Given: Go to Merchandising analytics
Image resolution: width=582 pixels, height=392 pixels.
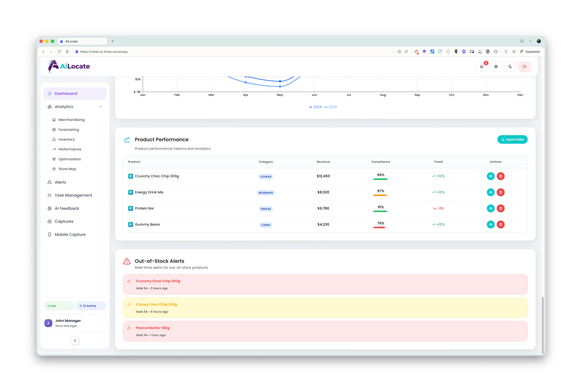Looking at the screenshot, I should [x=71, y=120].
